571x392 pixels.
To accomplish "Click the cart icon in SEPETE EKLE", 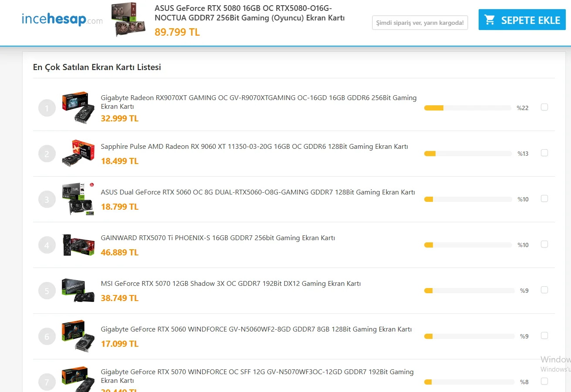I will tap(490, 20).
